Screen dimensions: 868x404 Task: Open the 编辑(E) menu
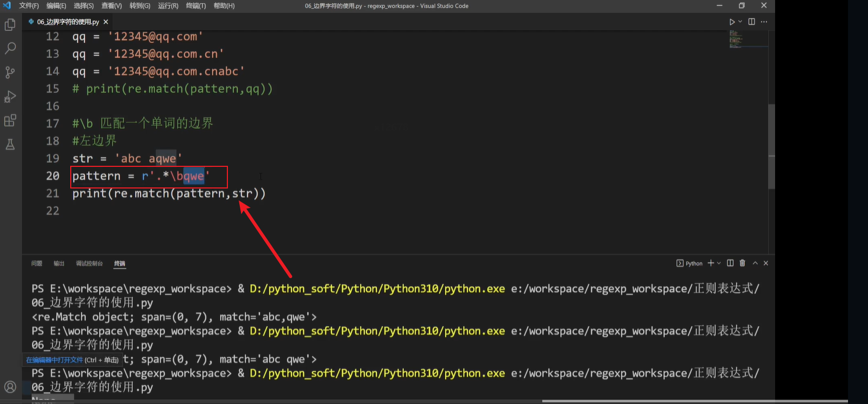click(56, 5)
